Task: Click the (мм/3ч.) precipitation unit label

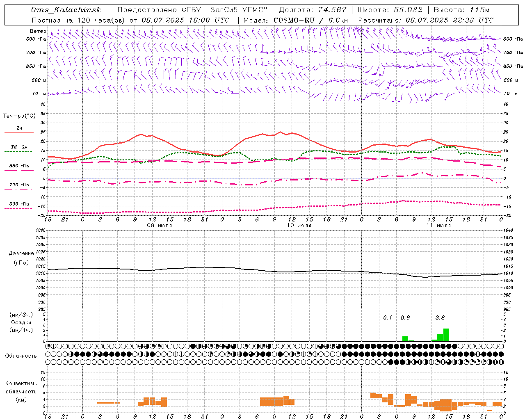Action: point(21,315)
